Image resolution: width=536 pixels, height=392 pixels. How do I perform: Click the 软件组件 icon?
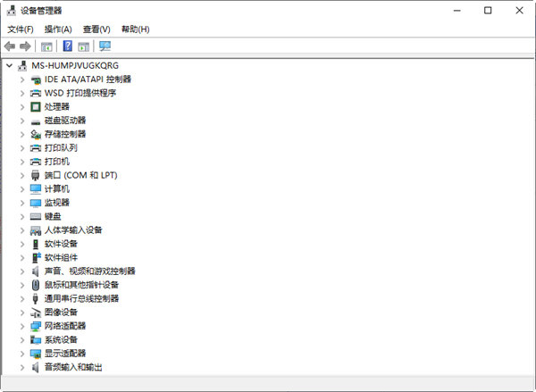point(37,258)
